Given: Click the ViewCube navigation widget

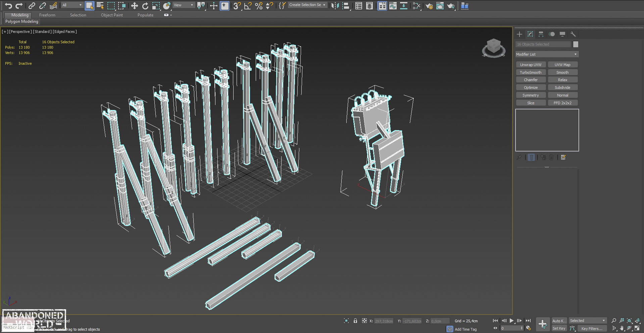Looking at the screenshot, I should pos(494,48).
